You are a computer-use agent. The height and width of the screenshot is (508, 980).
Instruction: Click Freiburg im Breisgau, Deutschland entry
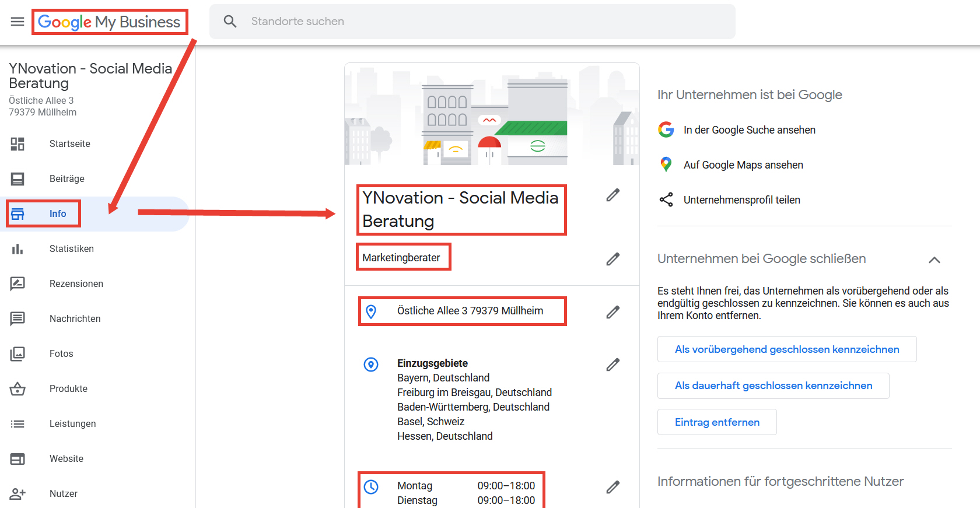tap(474, 393)
